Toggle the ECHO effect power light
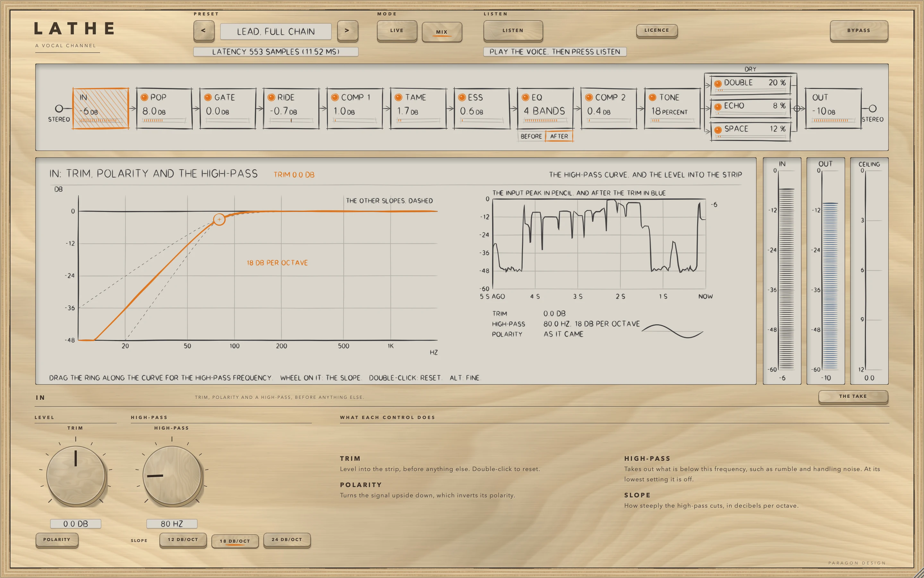Image resolution: width=924 pixels, height=578 pixels. [718, 107]
